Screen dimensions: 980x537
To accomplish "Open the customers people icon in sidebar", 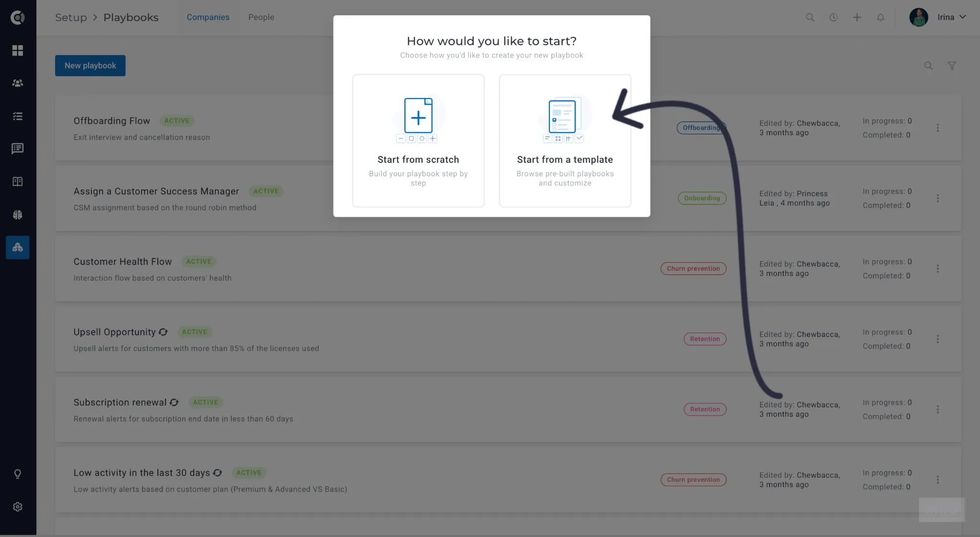I will [18, 83].
